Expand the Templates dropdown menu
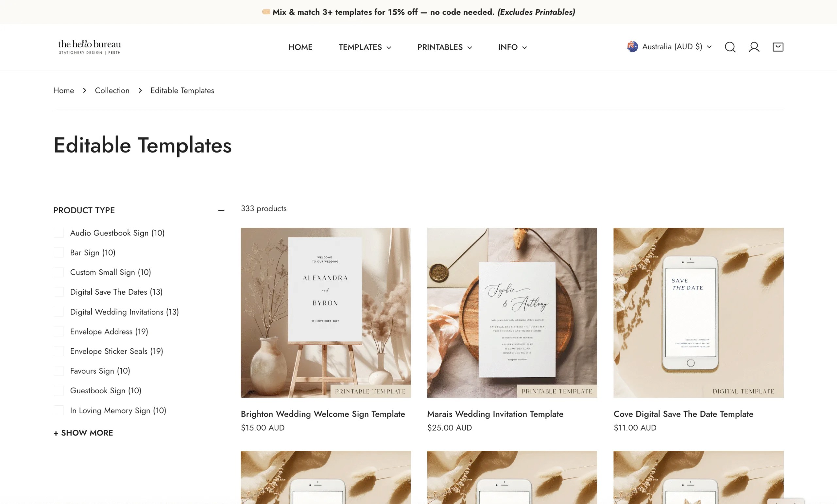 [365, 47]
